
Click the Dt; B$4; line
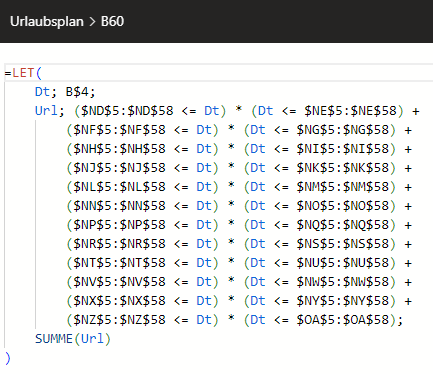point(65,92)
